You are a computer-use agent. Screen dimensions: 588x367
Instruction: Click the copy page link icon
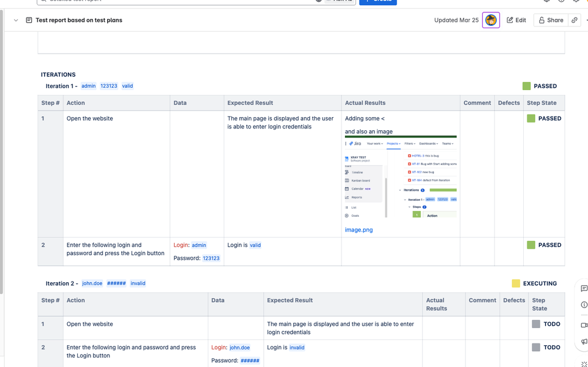574,19
